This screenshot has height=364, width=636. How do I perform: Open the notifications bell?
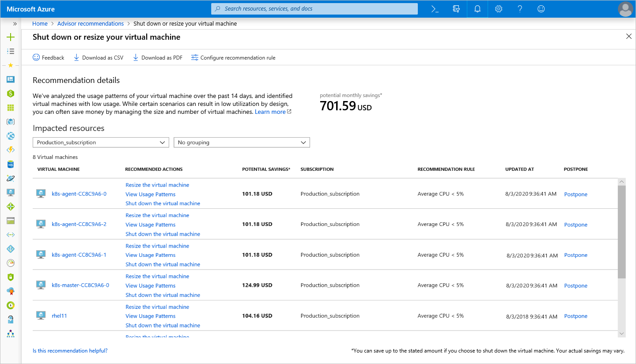(x=477, y=9)
